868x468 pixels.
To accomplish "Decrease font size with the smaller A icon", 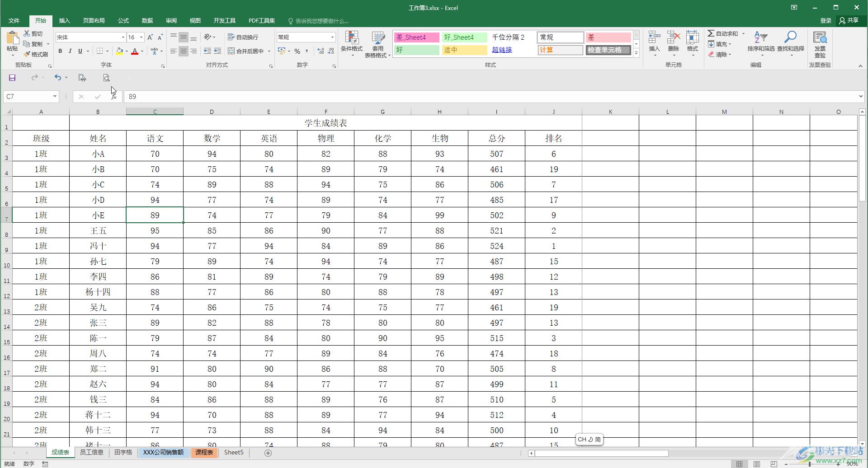I will tap(160, 37).
